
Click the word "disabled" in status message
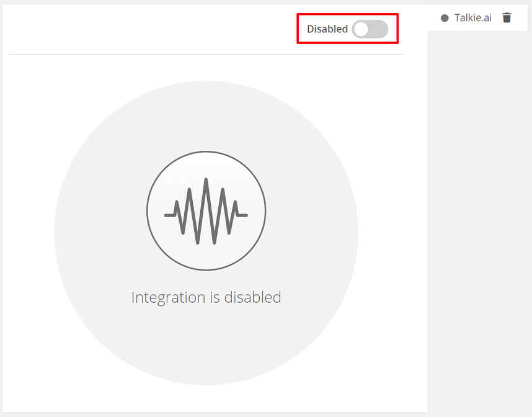coord(253,297)
